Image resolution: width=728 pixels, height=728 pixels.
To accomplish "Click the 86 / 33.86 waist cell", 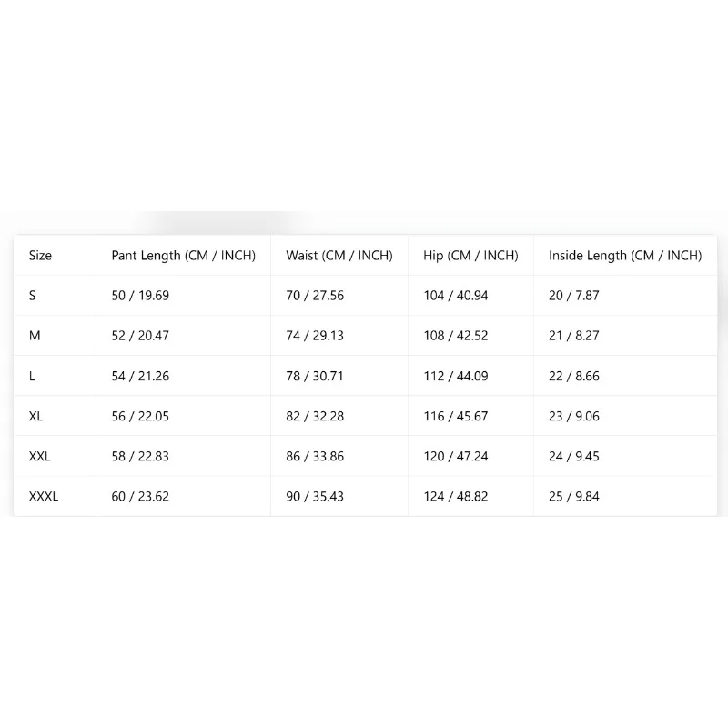I will pyautogui.click(x=315, y=457).
